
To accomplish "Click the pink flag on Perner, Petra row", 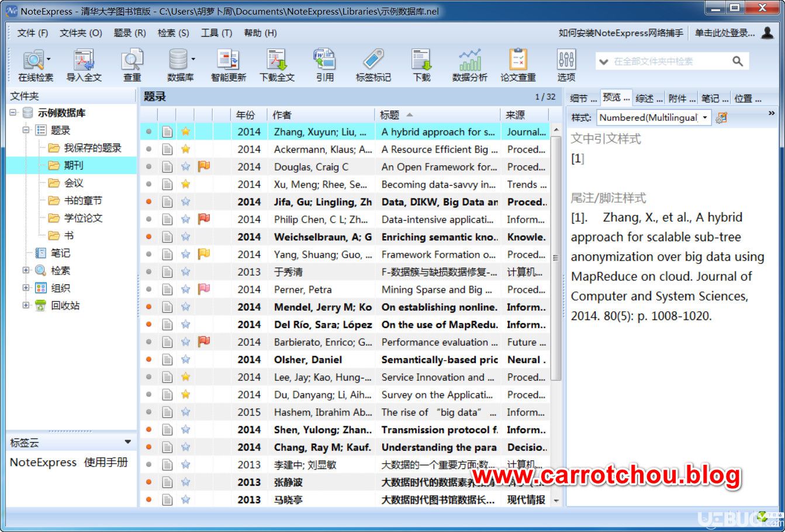I will [203, 289].
